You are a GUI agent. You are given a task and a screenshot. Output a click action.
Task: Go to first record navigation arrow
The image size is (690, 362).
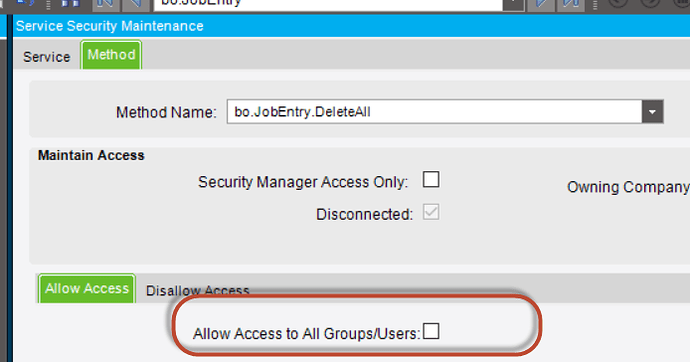pos(106,4)
